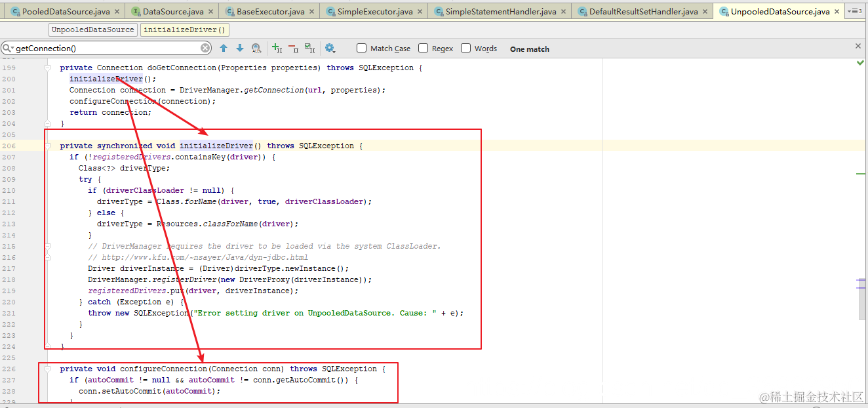
Task: Click registeredDrivers.containsKey on line 207
Action: (x=160, y=157)
